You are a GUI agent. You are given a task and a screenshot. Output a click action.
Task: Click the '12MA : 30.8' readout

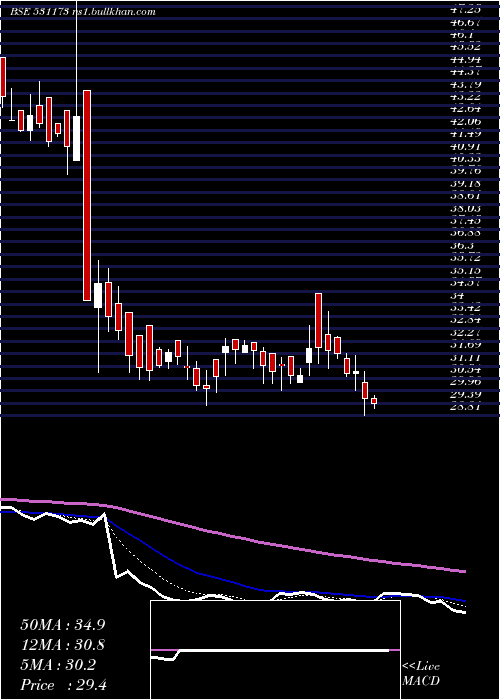[63, 645]
